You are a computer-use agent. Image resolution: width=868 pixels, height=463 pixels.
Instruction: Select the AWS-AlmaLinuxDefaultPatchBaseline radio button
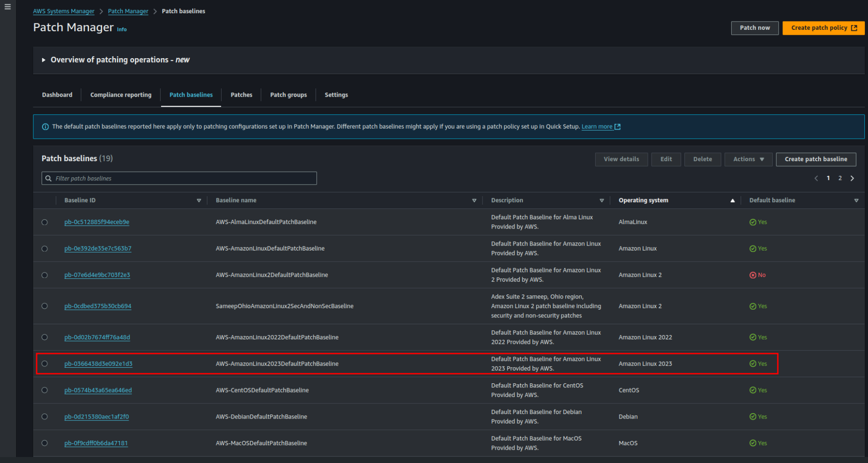pos(44,222)
